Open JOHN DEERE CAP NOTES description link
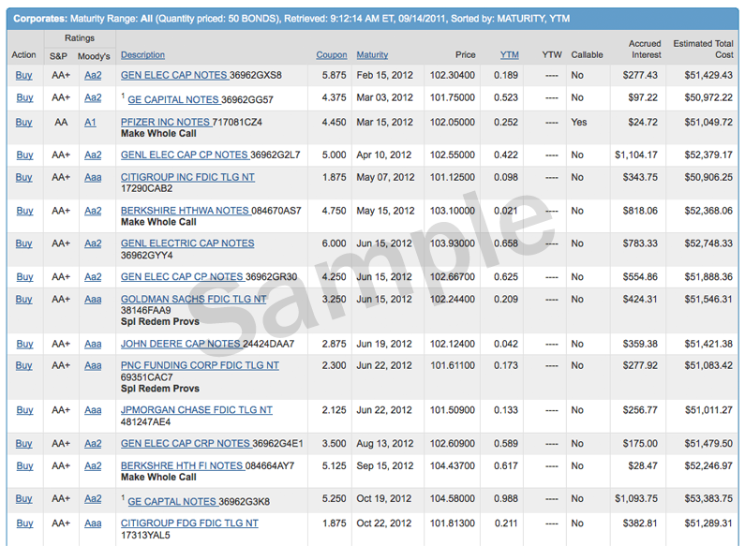Image resolution: width=745 pixels, height=560 pixels. coord(181,344)
